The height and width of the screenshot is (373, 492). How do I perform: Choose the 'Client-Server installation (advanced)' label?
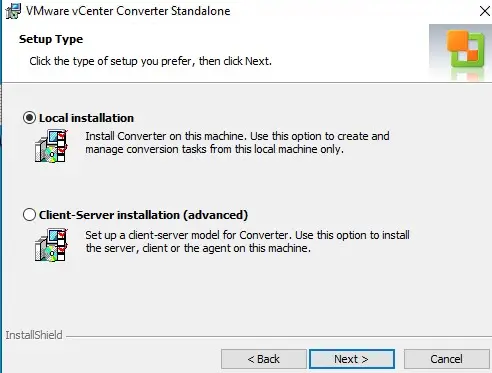pos(143,215)
